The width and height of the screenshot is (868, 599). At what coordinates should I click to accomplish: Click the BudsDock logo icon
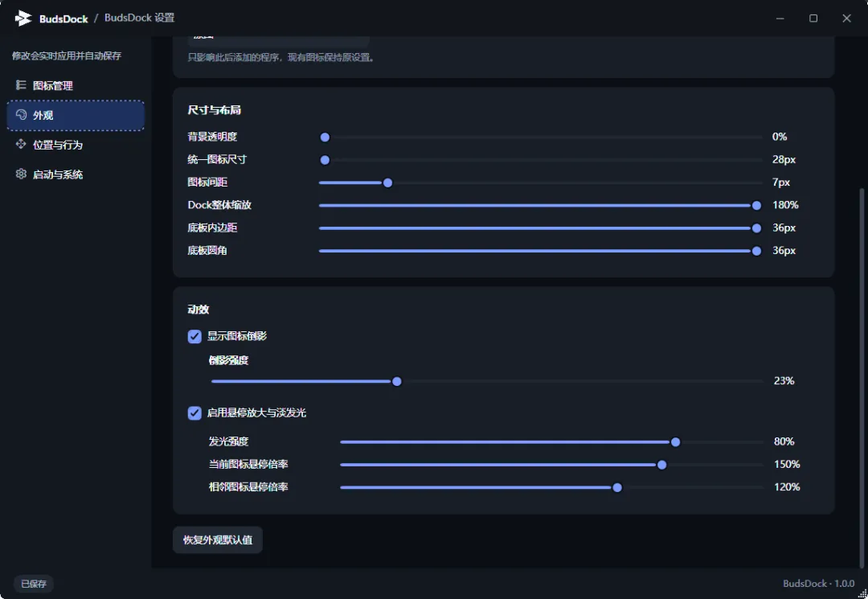click(x=23, y=18)
